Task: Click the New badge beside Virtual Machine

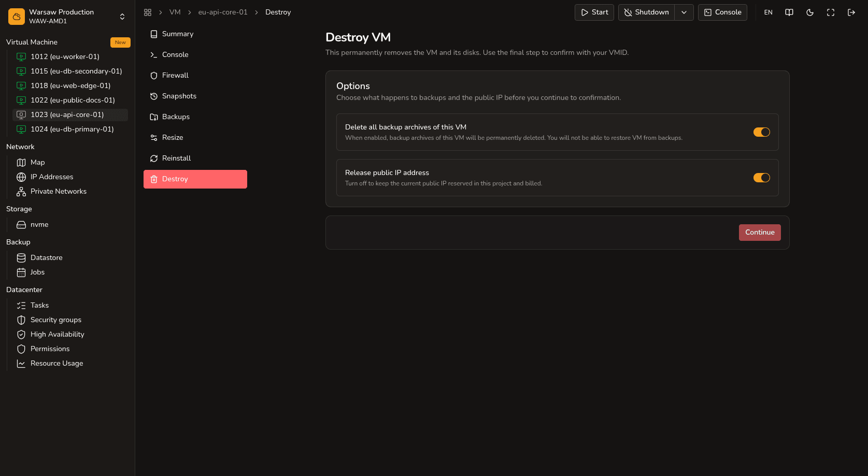Action: click(120, 42)
